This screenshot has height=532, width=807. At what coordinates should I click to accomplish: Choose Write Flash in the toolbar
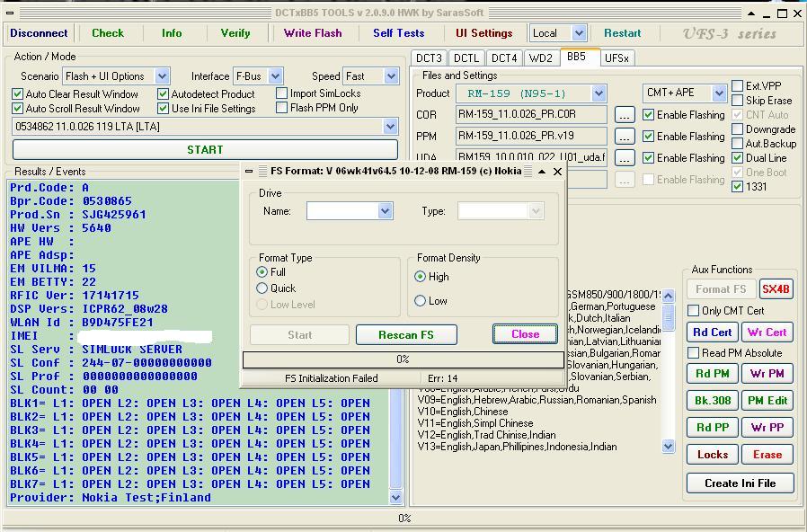pyautogui.click(x=313, y=33)
